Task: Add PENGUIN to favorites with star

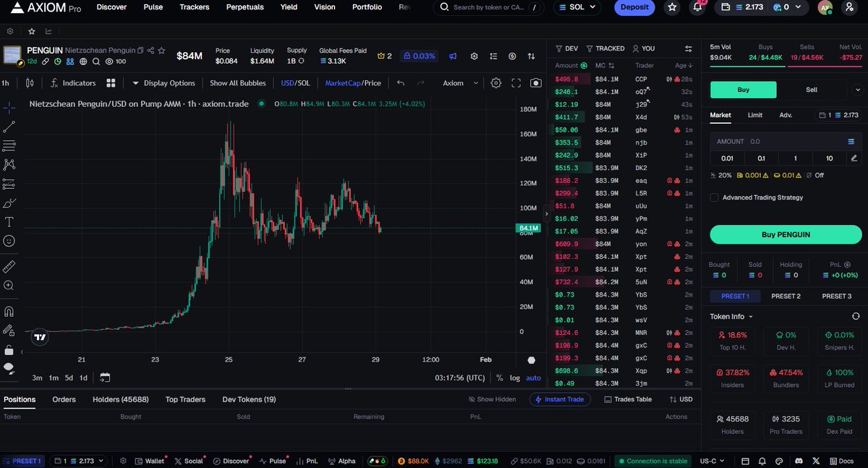Action: pos(161,51)
